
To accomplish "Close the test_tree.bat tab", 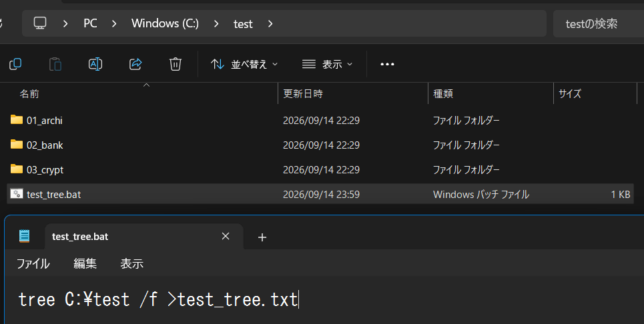I will pos(226,236).
